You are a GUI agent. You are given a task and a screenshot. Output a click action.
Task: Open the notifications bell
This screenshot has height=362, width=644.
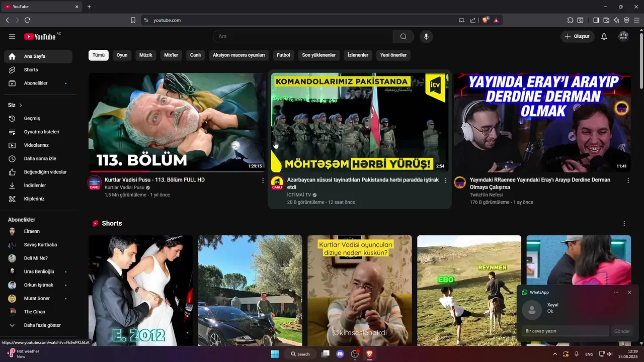tap(604, 36)
